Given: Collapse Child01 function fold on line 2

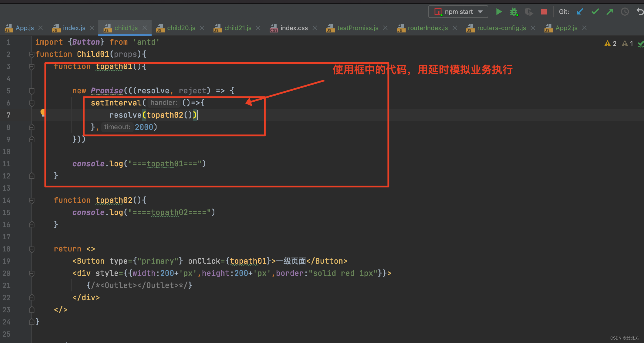Looking at the screenshot, I should click(32, 54).
